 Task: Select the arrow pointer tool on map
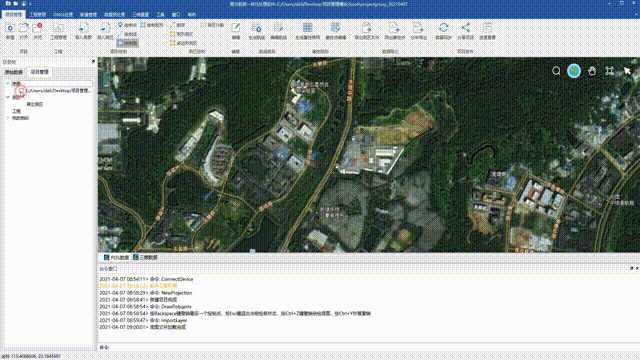[627, 71]
